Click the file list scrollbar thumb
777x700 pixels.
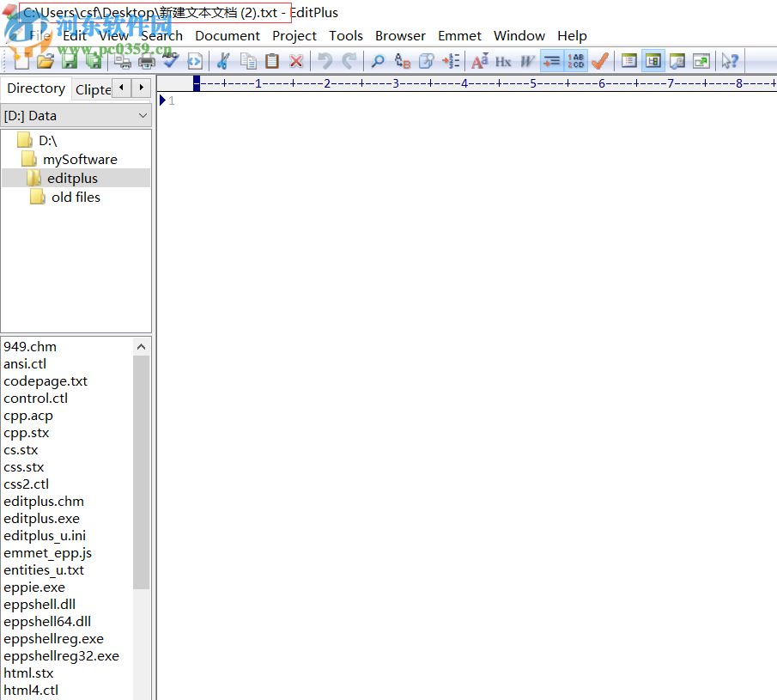click(141, 472)
